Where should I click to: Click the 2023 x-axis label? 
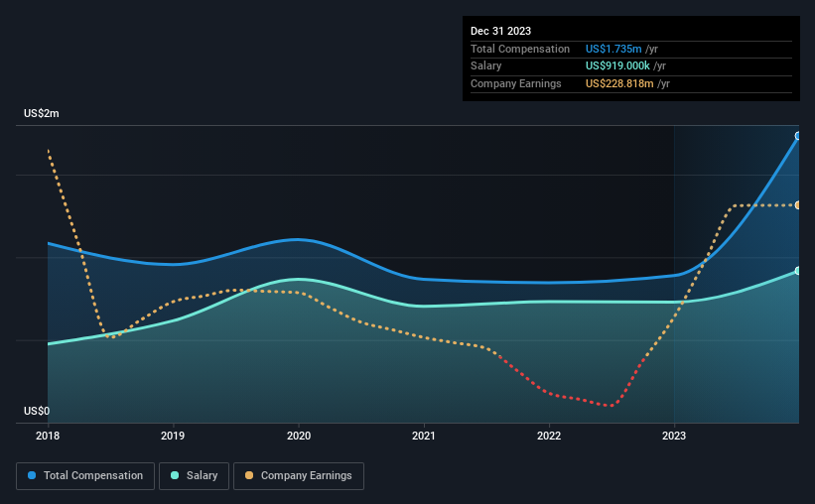tap(674, 436)
